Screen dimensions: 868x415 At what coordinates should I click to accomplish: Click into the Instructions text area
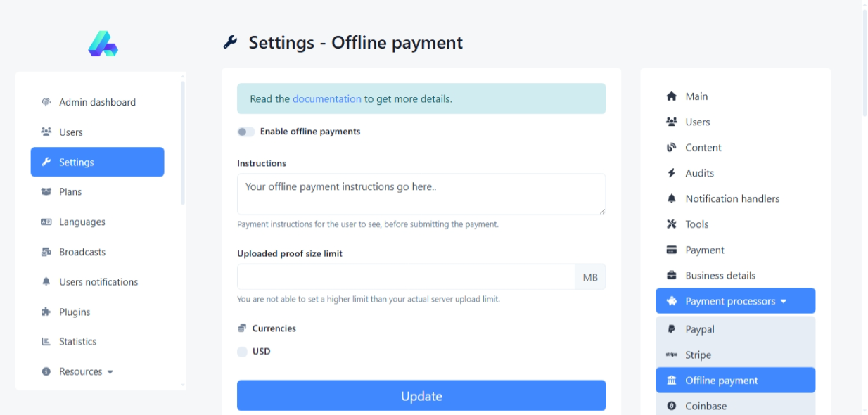pos(421,194)
